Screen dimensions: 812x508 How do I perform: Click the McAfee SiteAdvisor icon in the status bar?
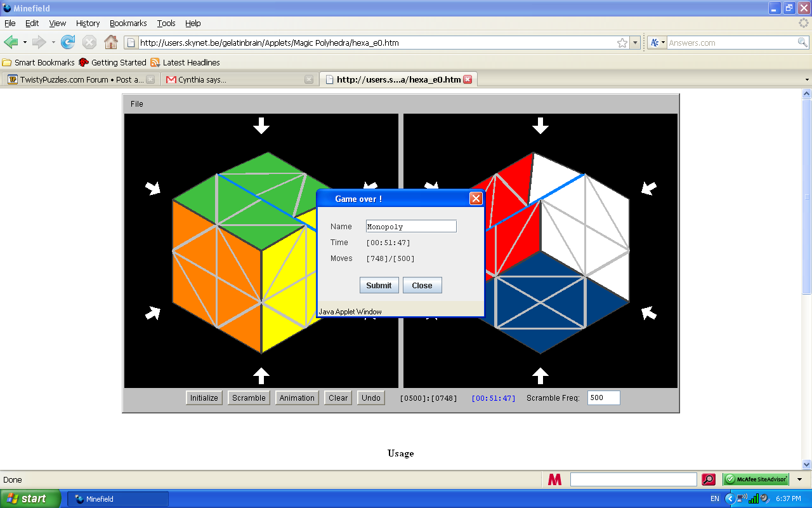coord(755,479)
